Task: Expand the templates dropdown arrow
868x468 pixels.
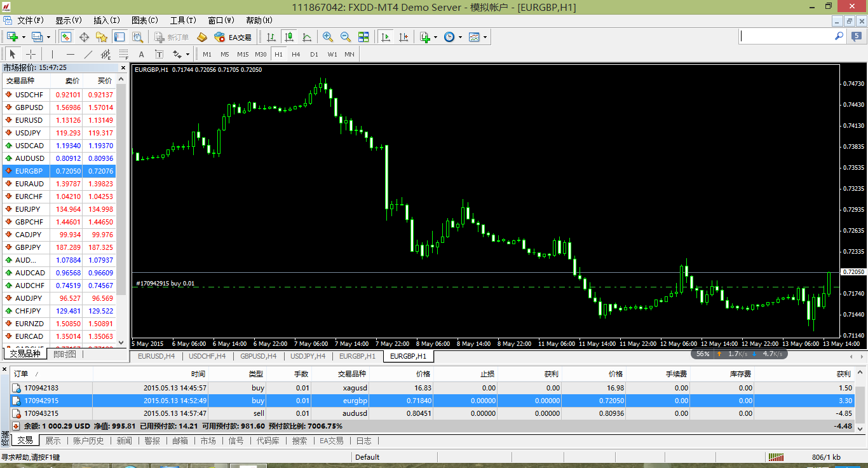Action: 485,38
